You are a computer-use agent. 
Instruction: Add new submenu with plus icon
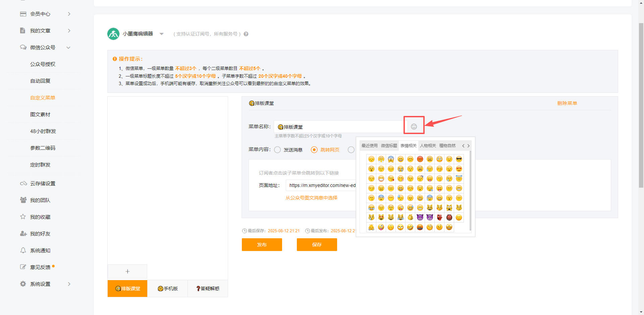click(127, 271)
